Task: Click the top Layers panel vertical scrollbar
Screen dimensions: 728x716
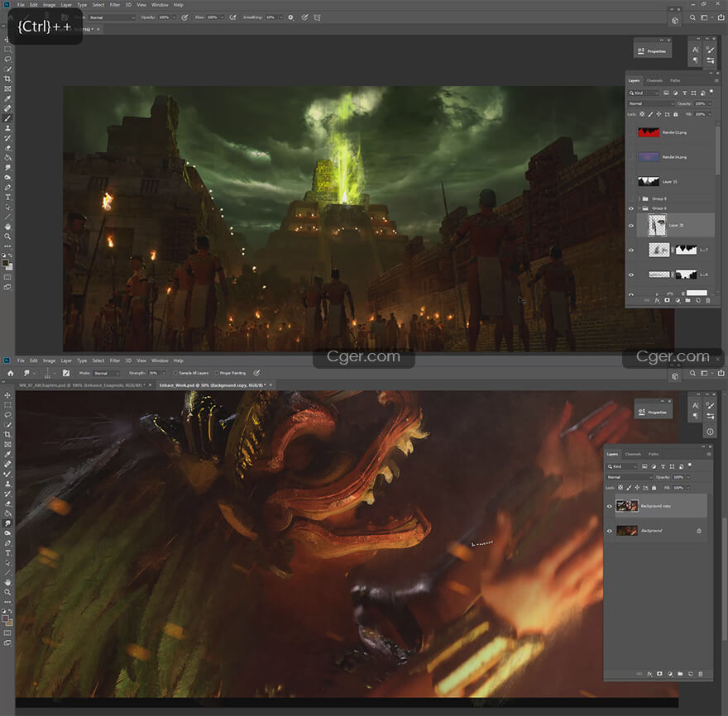Action: click(717, 150)
